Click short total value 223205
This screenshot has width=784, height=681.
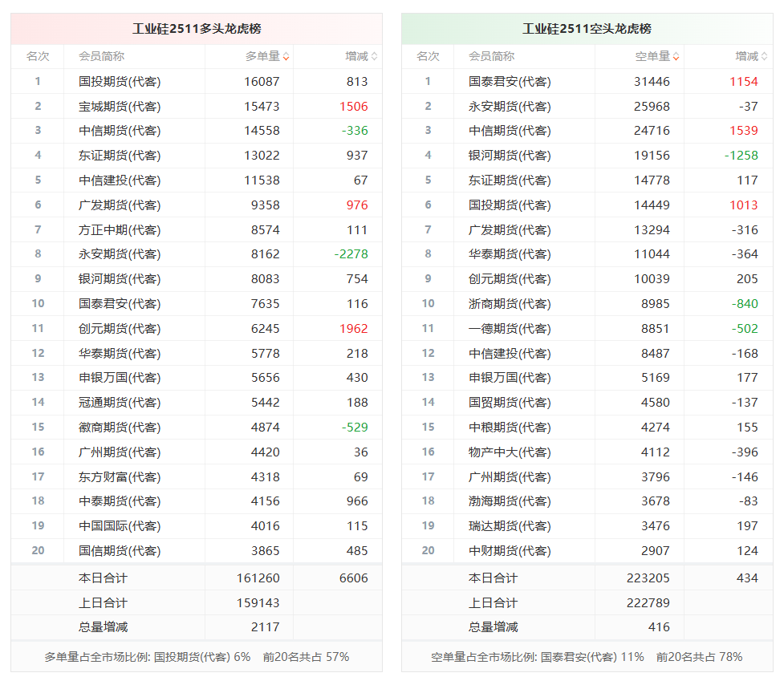648,578
